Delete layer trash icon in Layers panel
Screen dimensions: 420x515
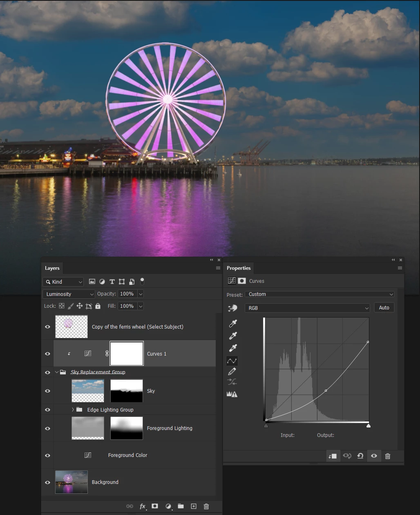206,506
